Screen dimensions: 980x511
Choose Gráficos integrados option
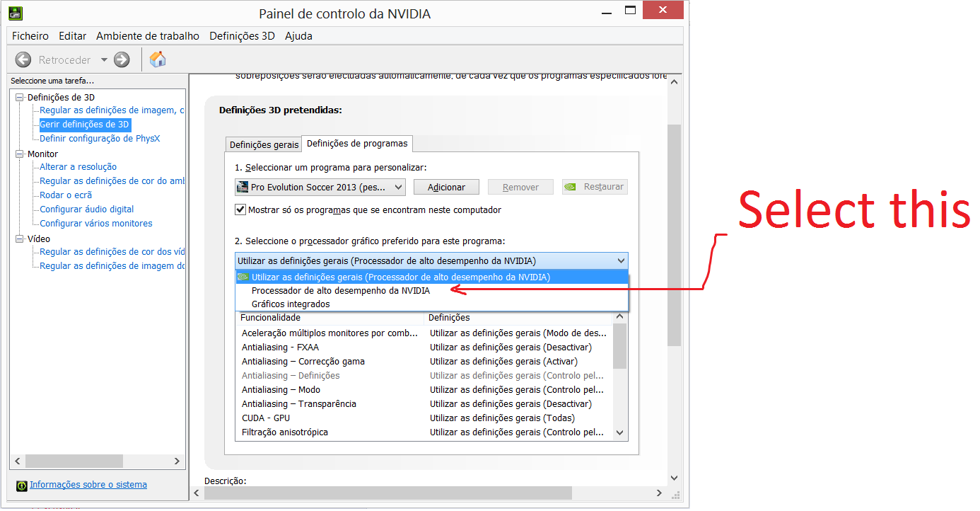tap(431, 304)
